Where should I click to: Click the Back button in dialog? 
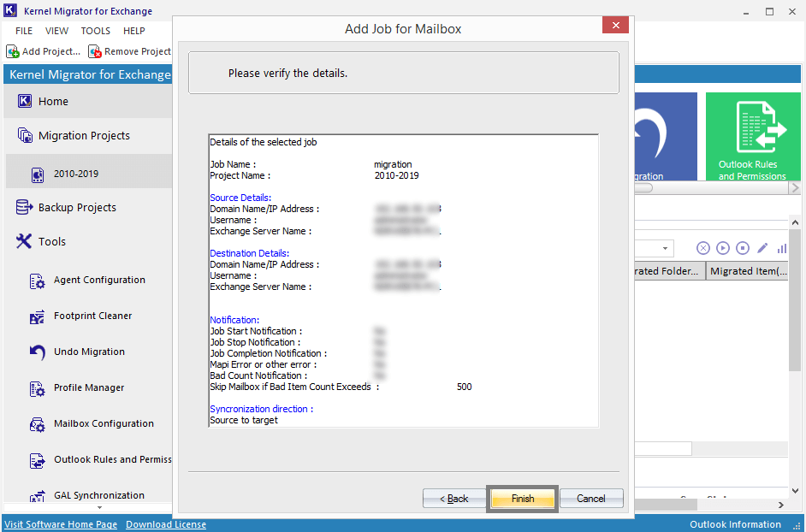pyautogui.click(x=453, y=498)
